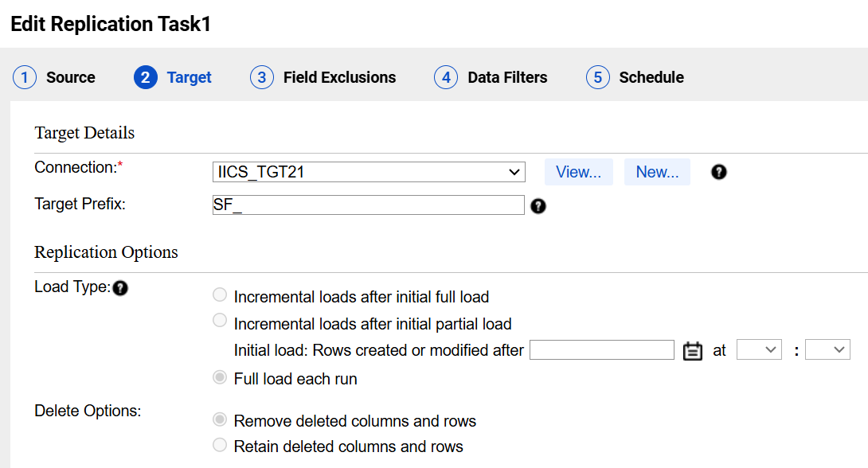Open the hour dropdown after 'at'

tap(759, 349)
